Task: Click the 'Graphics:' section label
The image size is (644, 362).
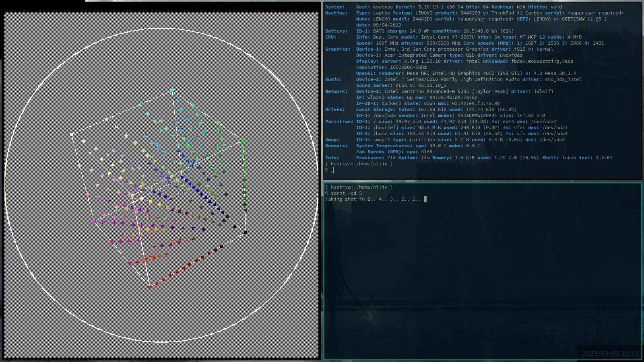Action: click(x=338, y=49)
